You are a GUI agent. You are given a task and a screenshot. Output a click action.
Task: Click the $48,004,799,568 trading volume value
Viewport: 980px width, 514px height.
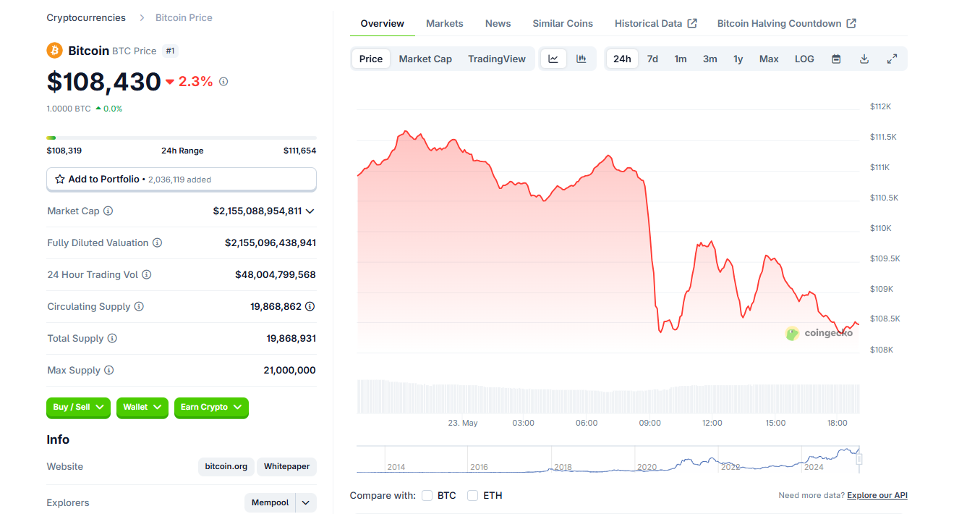pyautogui.click(x=276, y=275)
